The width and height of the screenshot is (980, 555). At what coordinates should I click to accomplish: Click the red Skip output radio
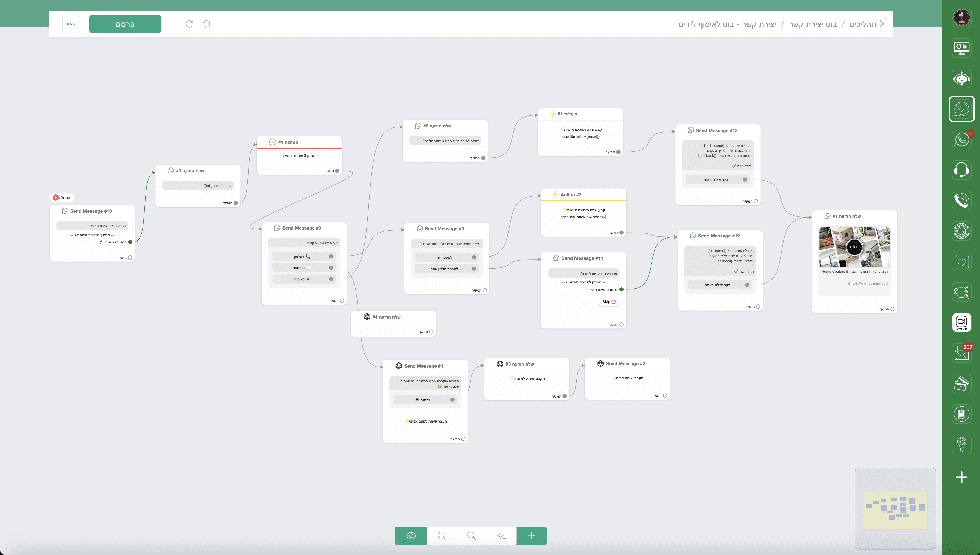pyautogui.click(x=613, y=301)
